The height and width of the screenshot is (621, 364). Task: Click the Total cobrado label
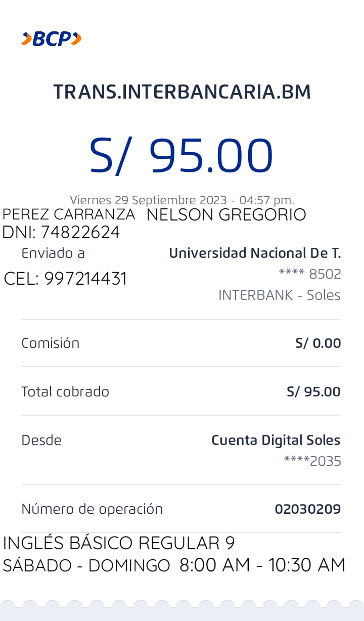click(65, 391)
